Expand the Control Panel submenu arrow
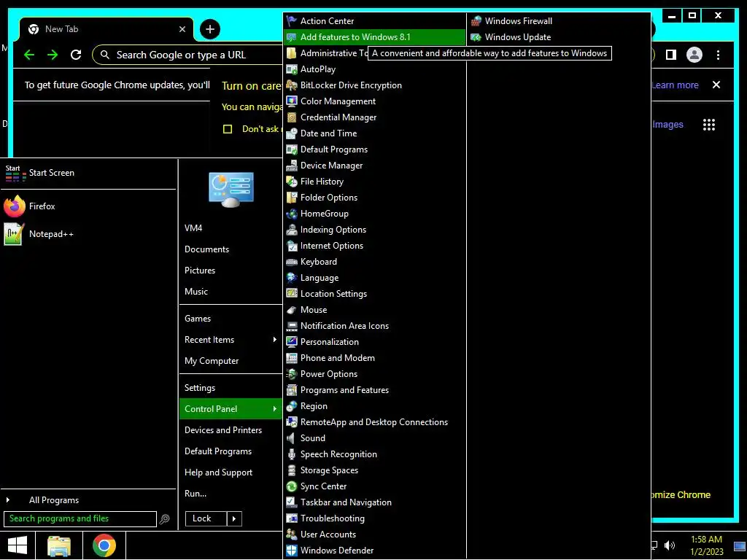747x560 pixels. (275, 408)
